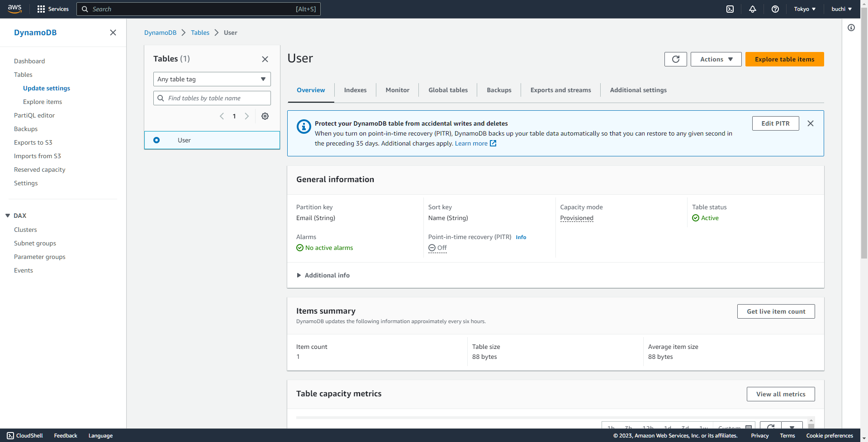Click the next page arrow in Tables list

pyautogui.click(x=247, y=116)
